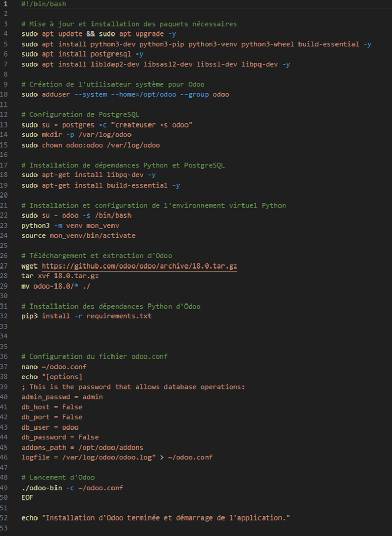This screenshot has width=392, height=536.
Task: Click the 'requirements.txt' filename
Action: [119, 316]
